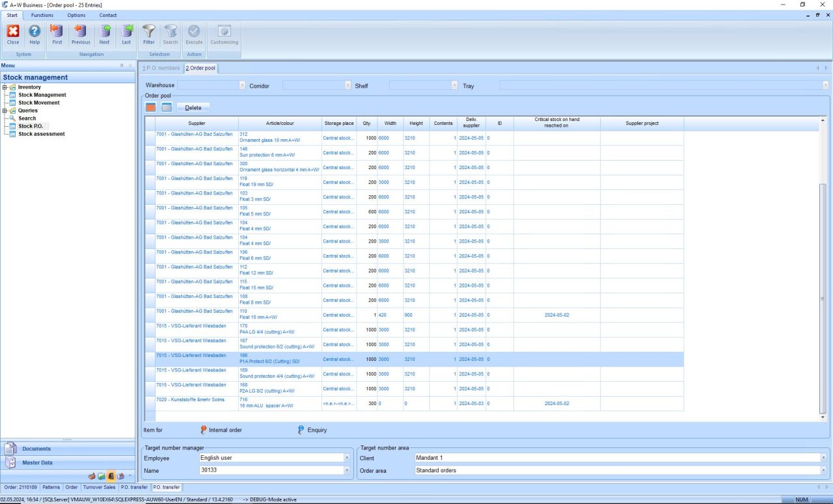Go to First record
The width and height of the screenshot is (833, 504).
(57, 34)
